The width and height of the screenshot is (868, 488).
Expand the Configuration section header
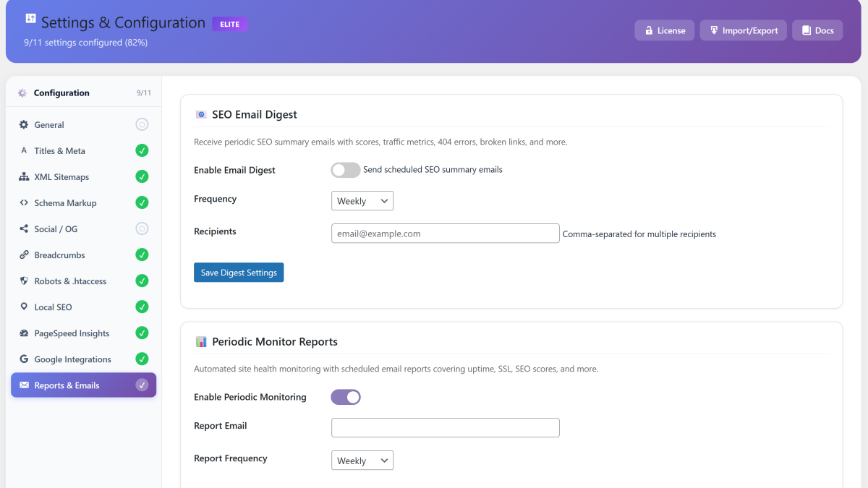pos(61,93)
